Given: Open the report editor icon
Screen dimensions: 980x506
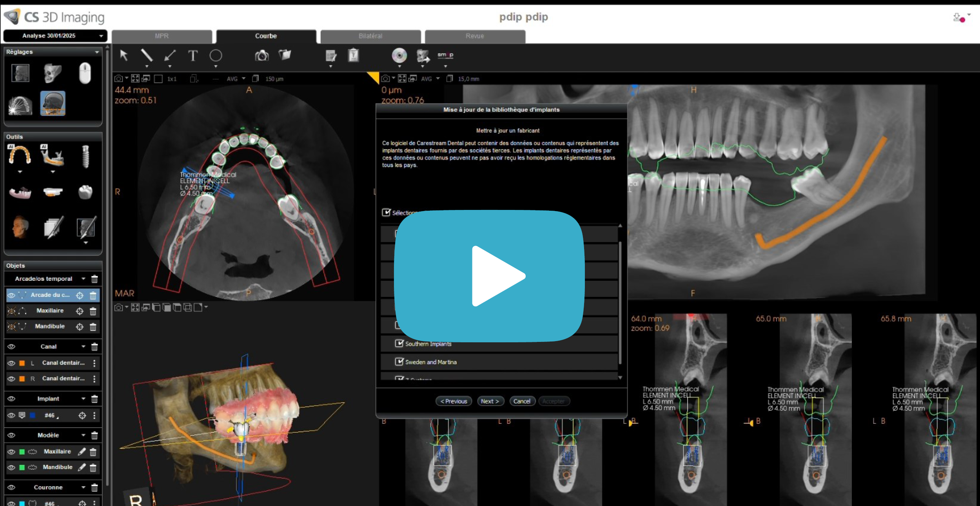Looking at the screenshot, I should pos(331,56).
